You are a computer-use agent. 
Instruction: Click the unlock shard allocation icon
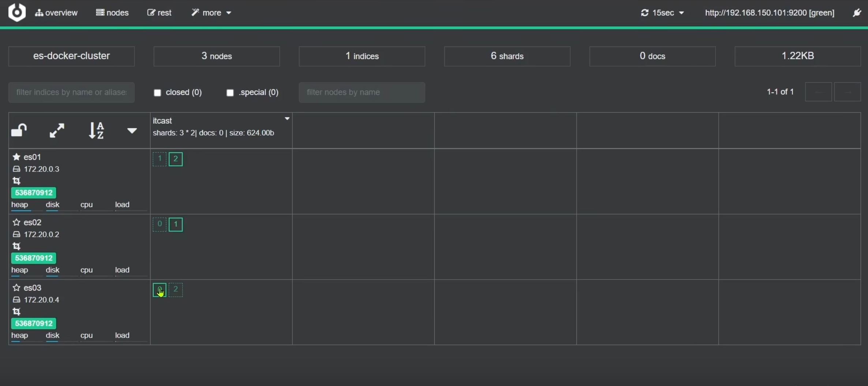tap(19, 130)
